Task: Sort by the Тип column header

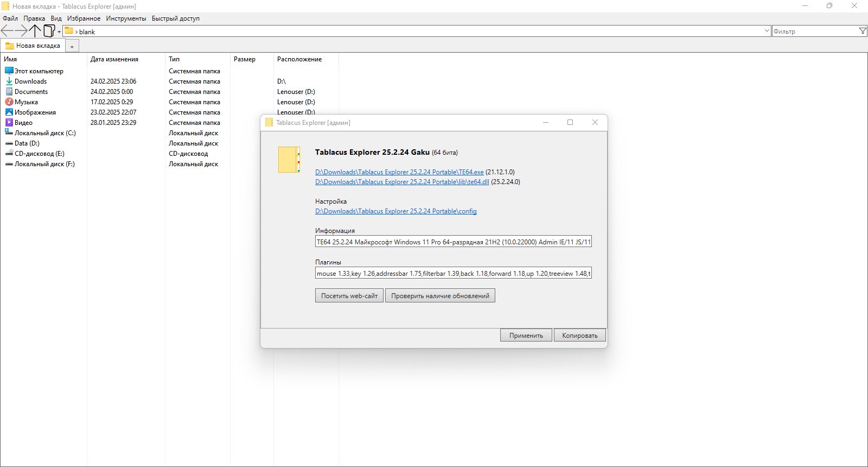Action: point(197,59)
